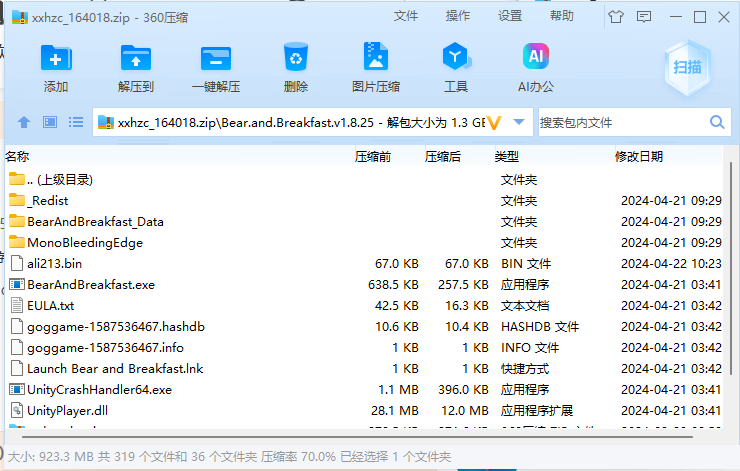The height and width of the screenshot is (471, 740).
Task: Sort by the 类型 column header
Action: (x=506, y=156)
